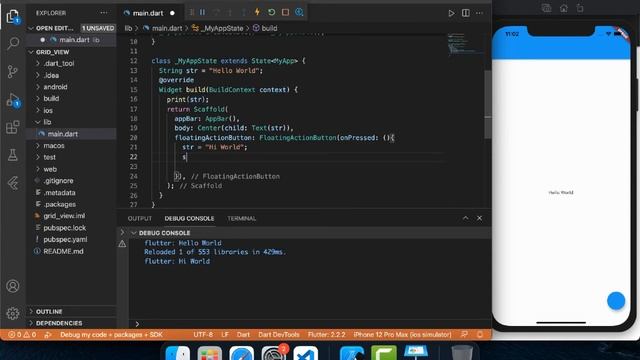Click the feedback icon in status bar
The image size is (640, 360).
pos(464,334)
